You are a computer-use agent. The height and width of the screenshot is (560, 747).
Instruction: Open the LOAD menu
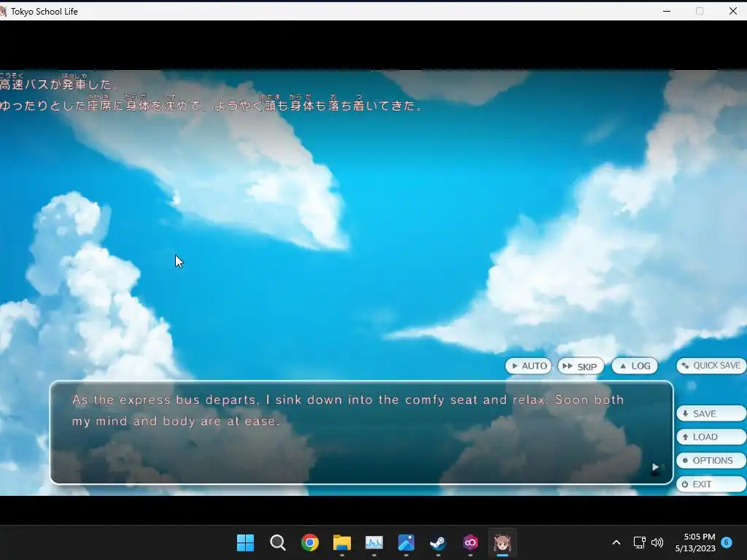(711, 437)
